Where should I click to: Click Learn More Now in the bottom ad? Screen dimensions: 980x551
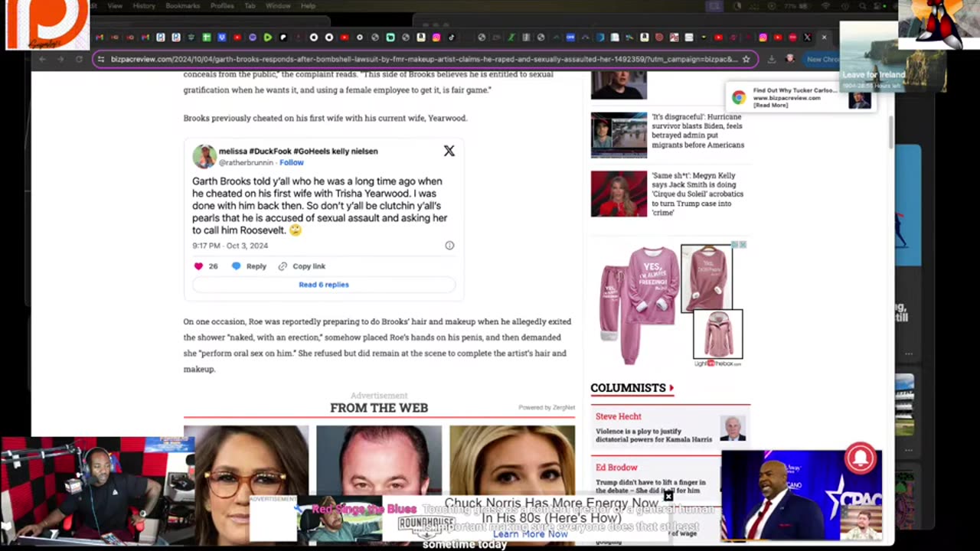pos(530,534)
